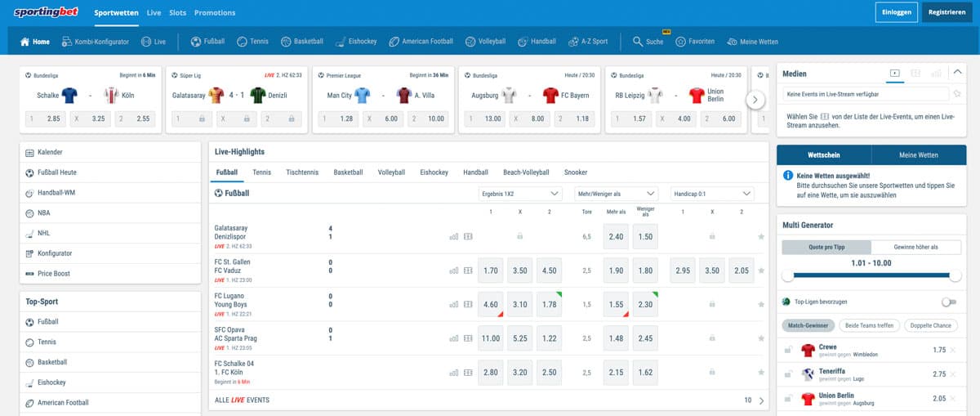Open Favoriten in the navigation bar
The width and height of the screenshot is (980, 416).
pyautogui.click(x=695, y=42)
